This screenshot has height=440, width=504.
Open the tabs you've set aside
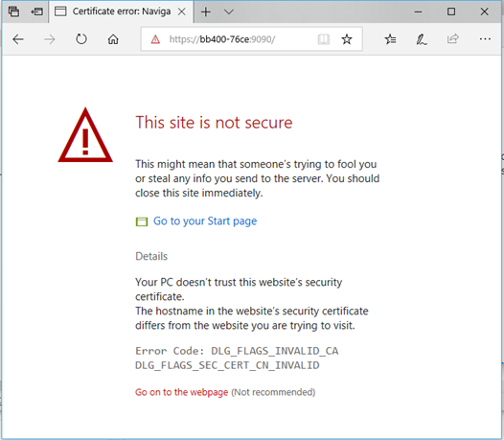pyautogui.click(x=13, y=12)
